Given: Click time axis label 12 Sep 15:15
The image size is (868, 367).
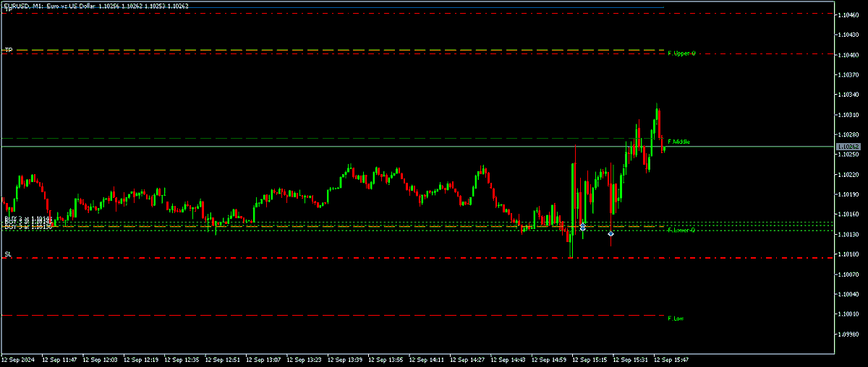Looking at the screenshot, I should pos(590,359).
